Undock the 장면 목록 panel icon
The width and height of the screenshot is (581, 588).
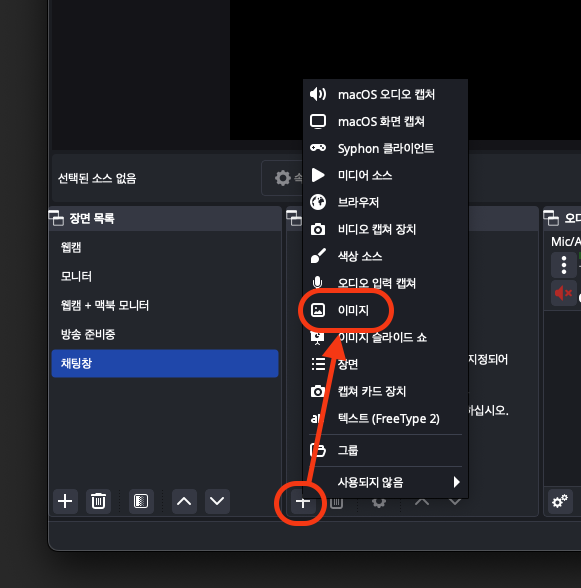pyautogui.click(x=57, y=218)
